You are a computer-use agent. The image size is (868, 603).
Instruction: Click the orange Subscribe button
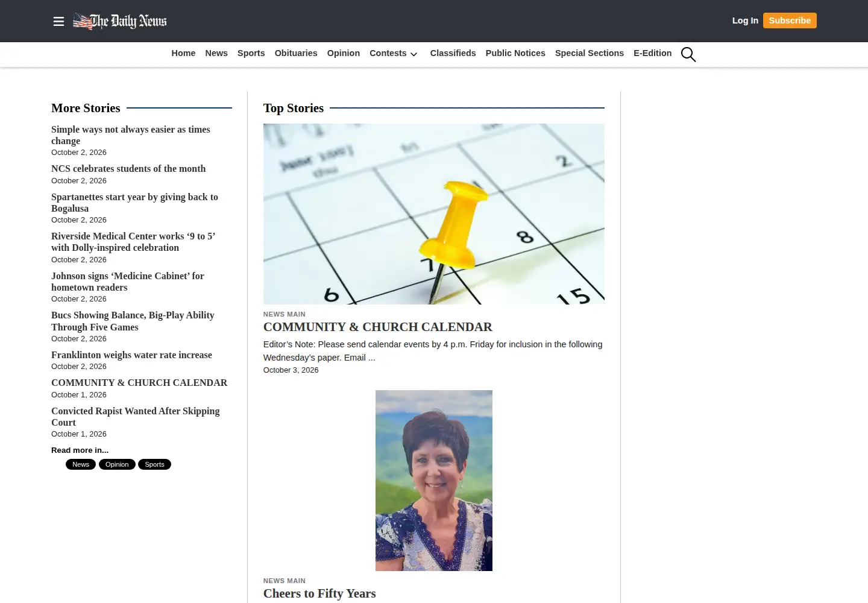point(790,21)
